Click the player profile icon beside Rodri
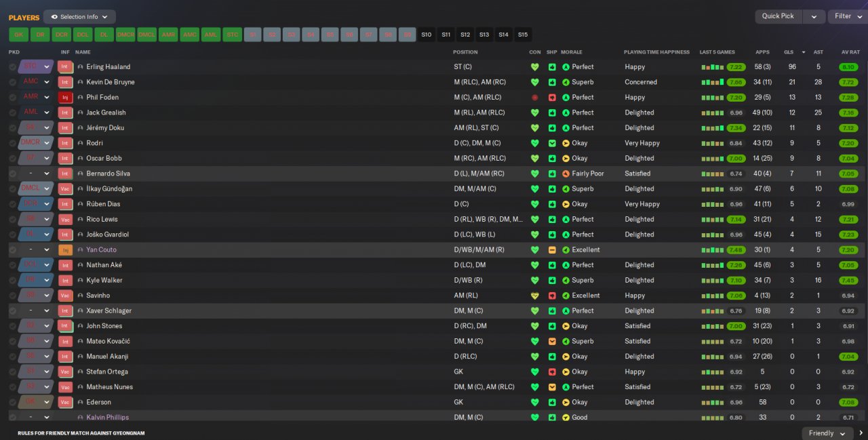 pos(81,143)
